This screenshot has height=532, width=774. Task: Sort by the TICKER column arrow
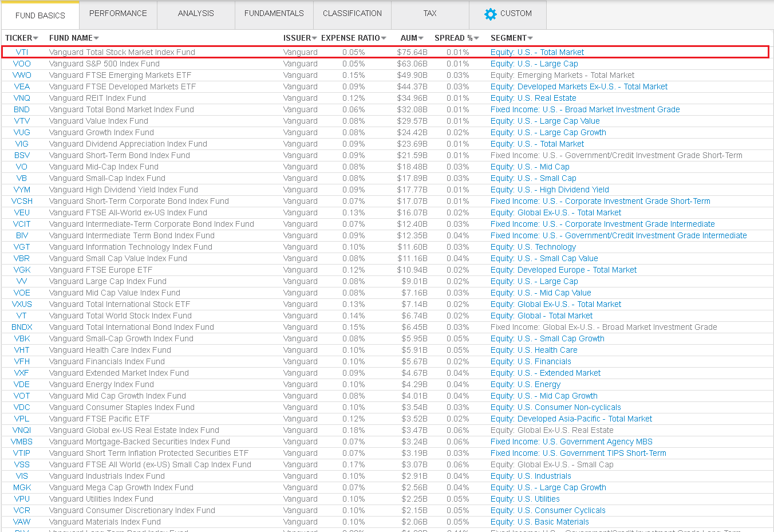pyautogui.click(x=35, y=38)
